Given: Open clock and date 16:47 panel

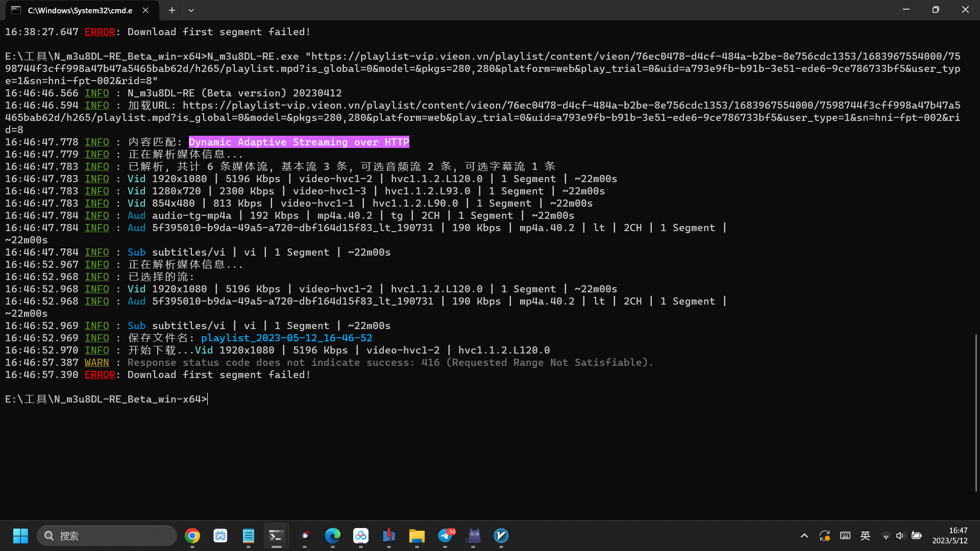Looking at the screenshot, I should click(x=950, y=536).
